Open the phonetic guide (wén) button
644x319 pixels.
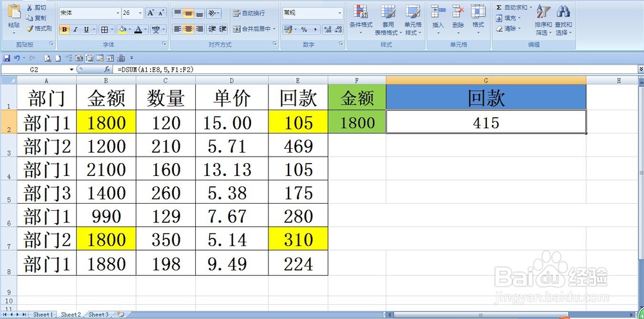point(156,30)
